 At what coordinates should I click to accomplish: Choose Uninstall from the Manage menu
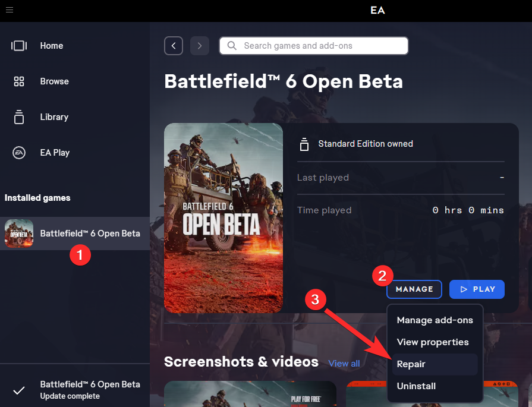pyautogui.click(x=416, y=386)
